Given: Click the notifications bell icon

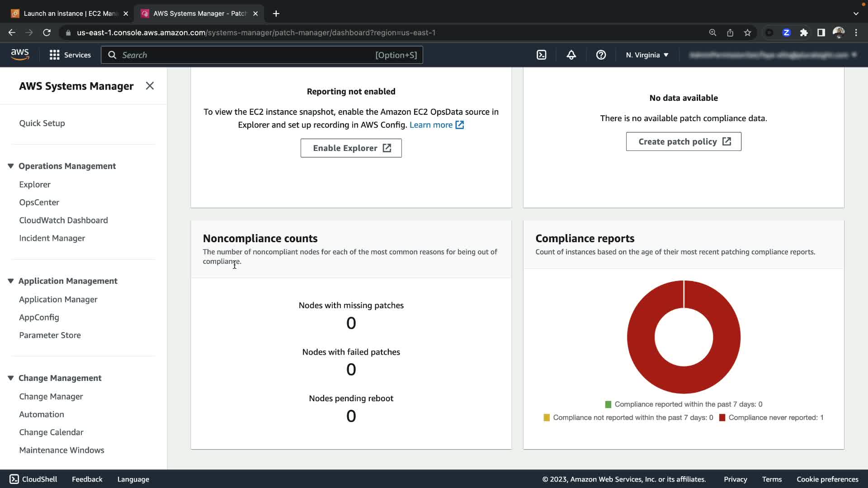Looking at the screenshot, I should pyautogui.click(x=571, y=55).
